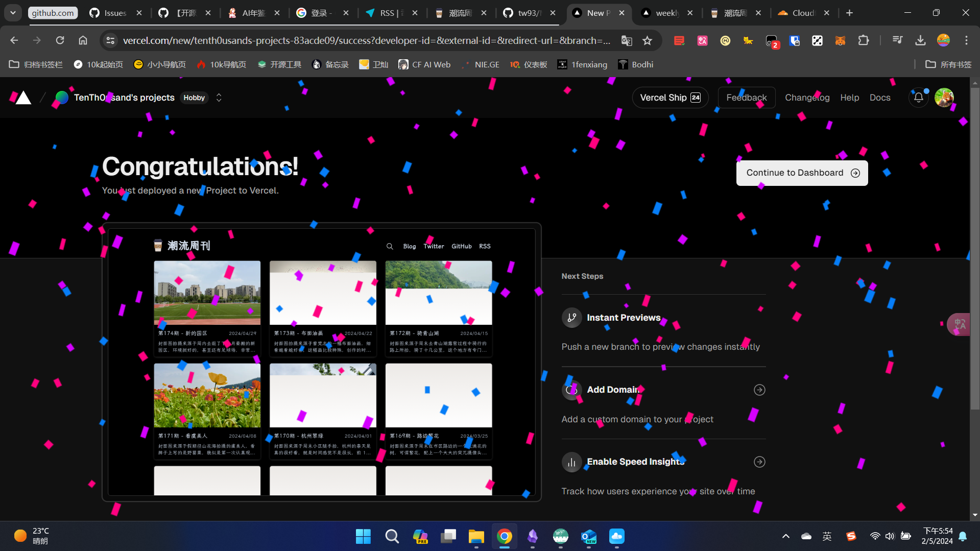Open a new browser tab
Screen dimensions: 980x551
pyautogui.click(x=849, y=13)
